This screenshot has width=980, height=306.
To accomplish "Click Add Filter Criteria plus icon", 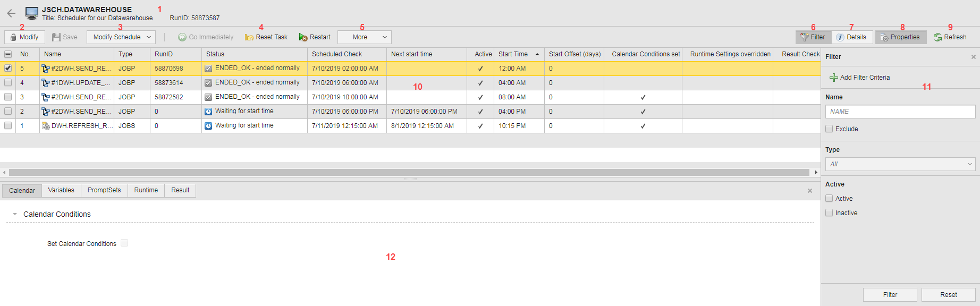I will pos(834,78).
